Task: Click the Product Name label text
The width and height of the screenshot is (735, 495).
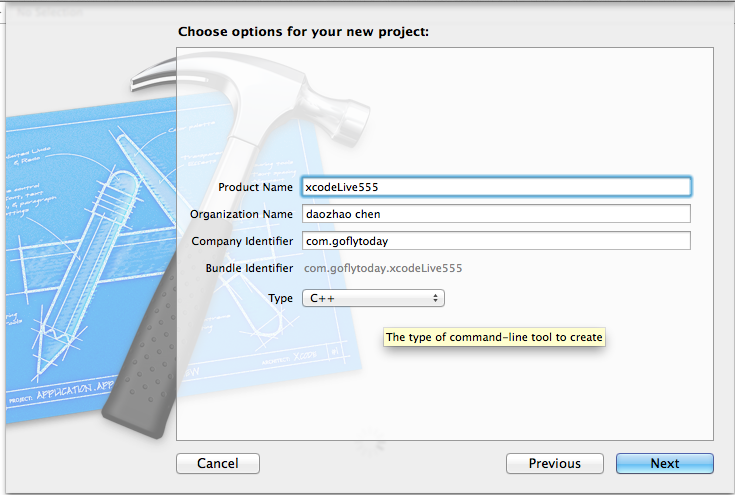Action: tap(255, 187)
